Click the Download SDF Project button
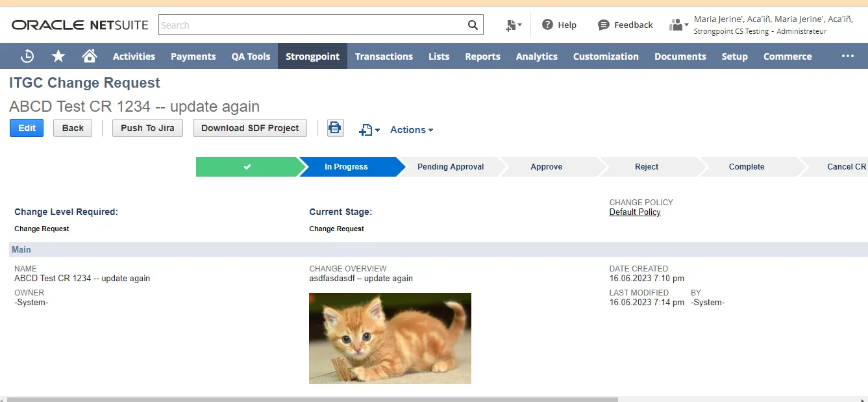 click(250, 128)
